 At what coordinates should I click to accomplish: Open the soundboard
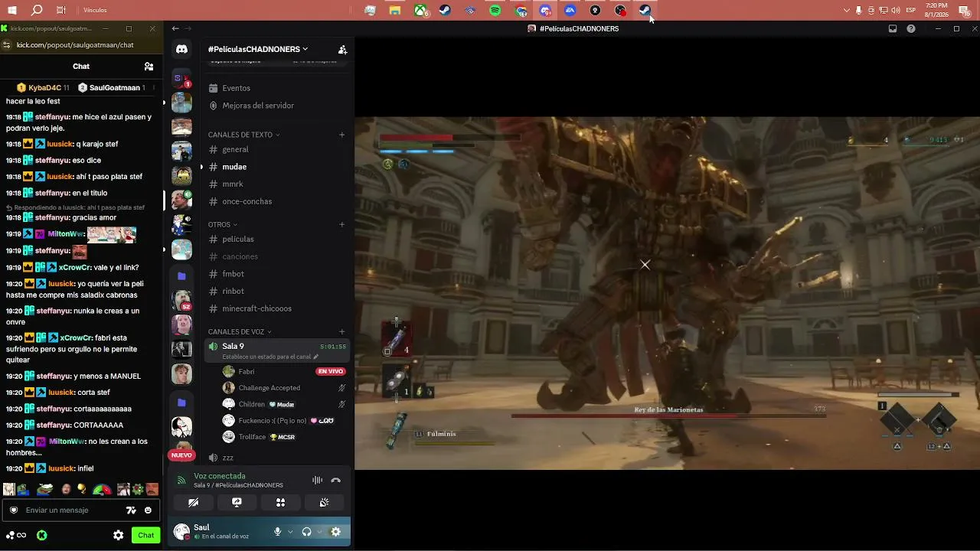[325, 503]
